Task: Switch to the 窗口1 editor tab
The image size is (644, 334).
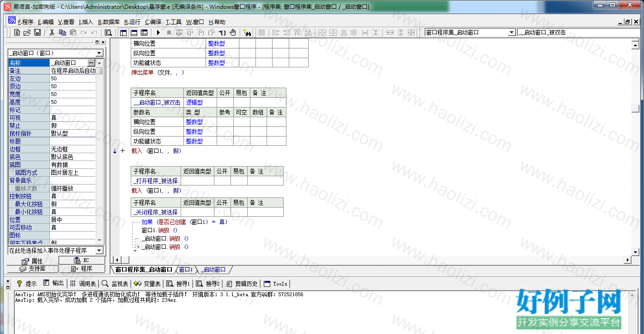Action: point(185,269)
